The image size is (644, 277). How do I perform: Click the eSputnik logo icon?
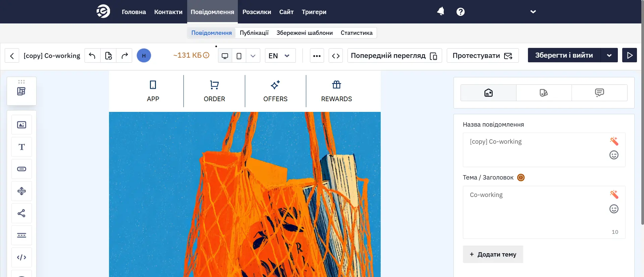pyautogui.click(x=103, y=11)
